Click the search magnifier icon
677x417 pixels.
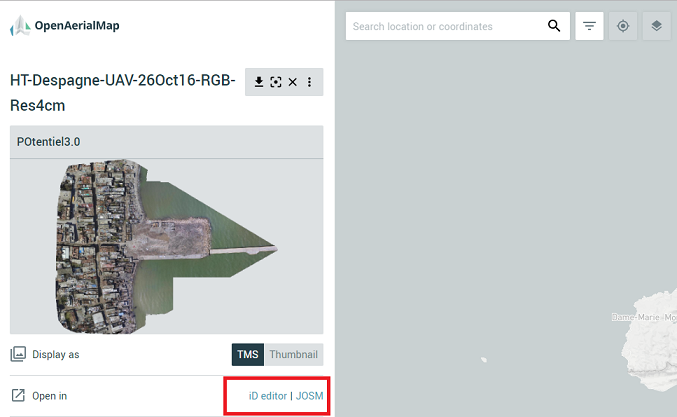click(x=554, y=26)
